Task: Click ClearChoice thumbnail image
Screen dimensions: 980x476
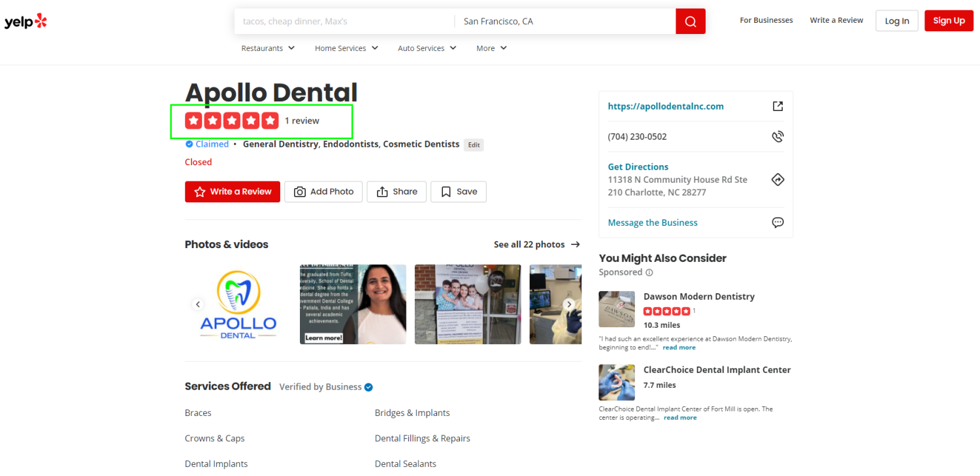Action: pyautogui.click(x=617, y=383)
